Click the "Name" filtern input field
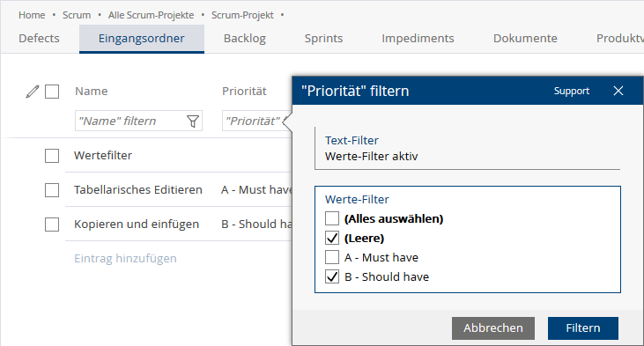Screen dimensions: 644x346 [x=130, y=121]
